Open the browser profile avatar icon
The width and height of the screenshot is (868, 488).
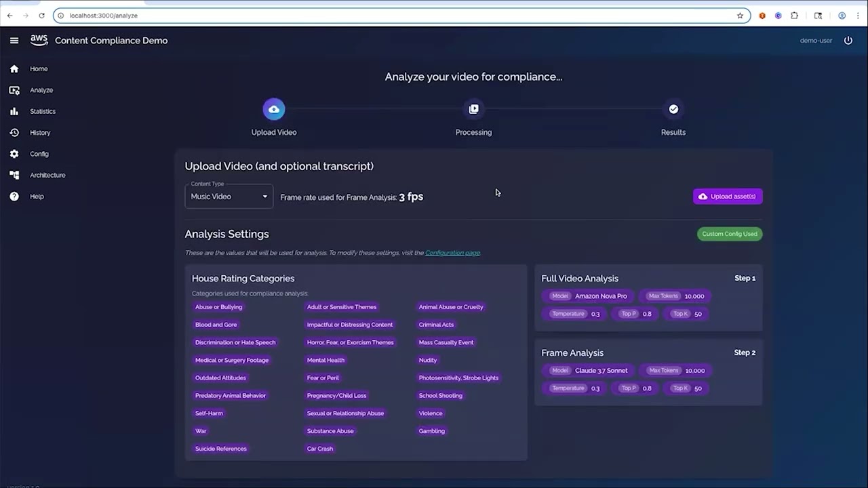pyautogui.click(x=842, y=16)
